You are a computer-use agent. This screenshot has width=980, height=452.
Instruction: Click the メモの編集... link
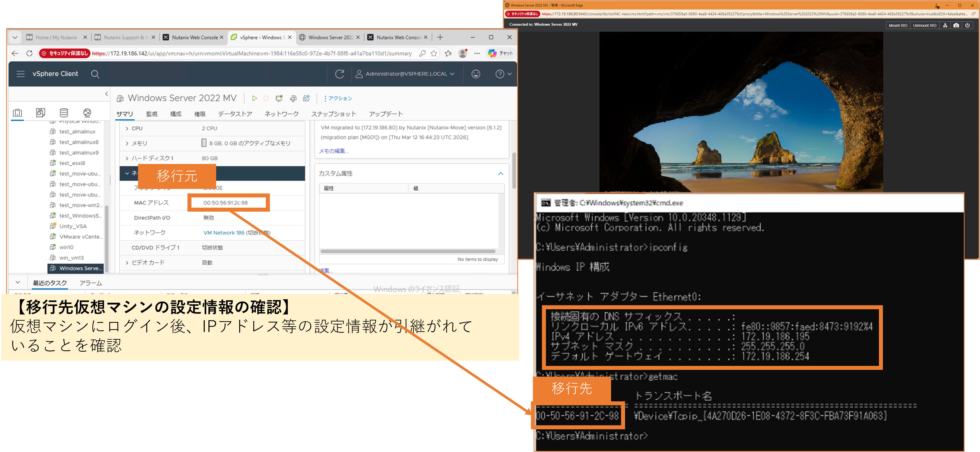pyautogui.click(x=334, y=151)
